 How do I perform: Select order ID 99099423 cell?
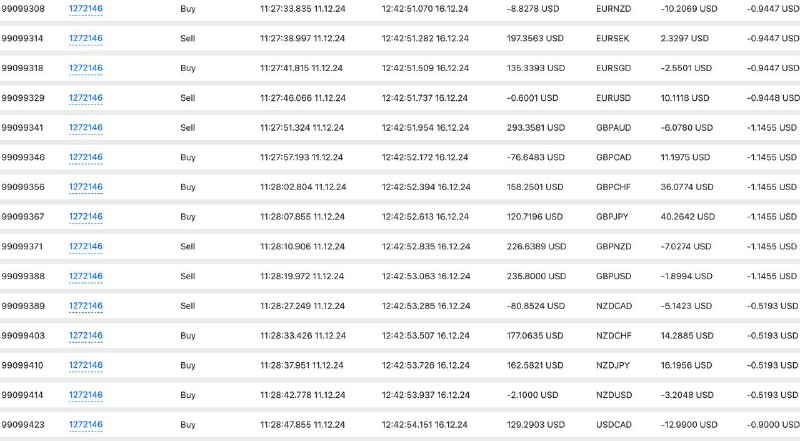[22, 425]
